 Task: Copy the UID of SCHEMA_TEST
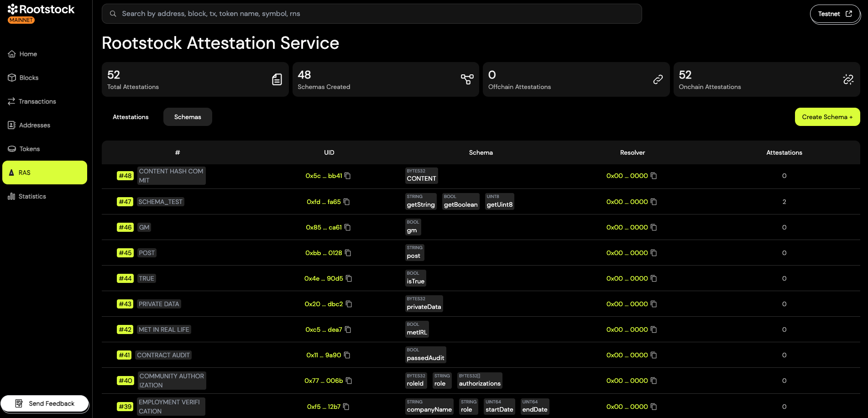346,202
